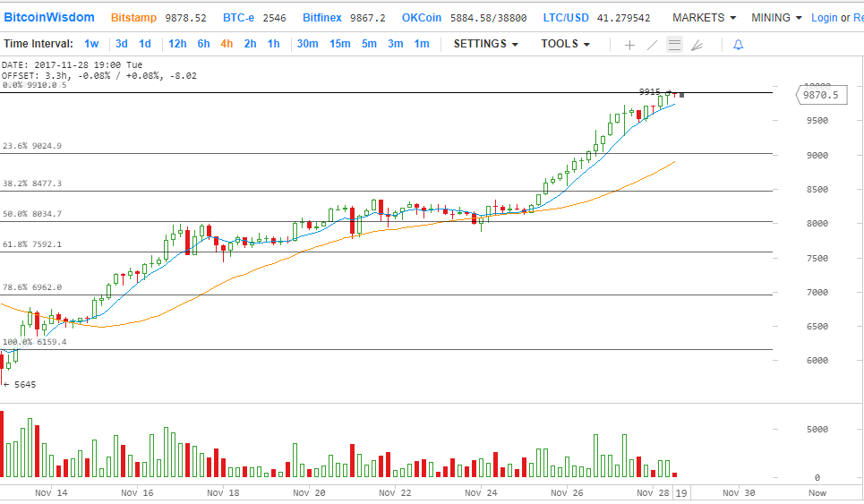This screenshot has height=504, width=864.
Task: Expand the SETTINGS dropdown
Action: (486, 44)
